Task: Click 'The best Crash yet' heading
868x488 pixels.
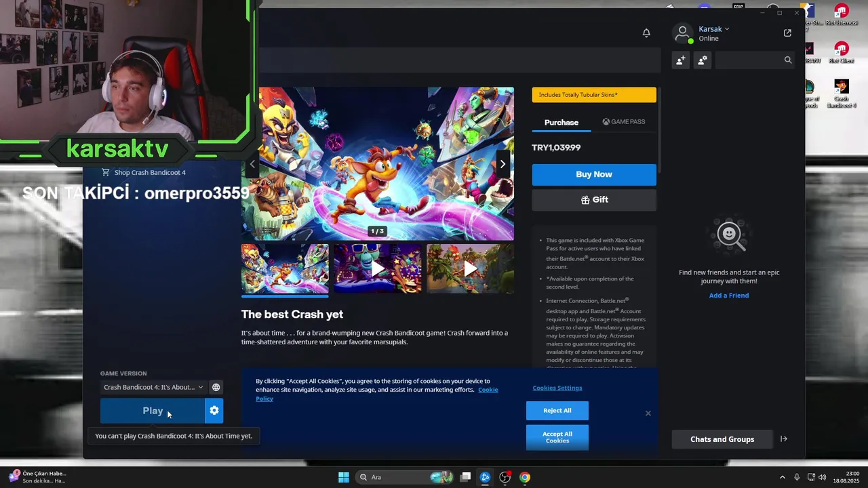Action: click(292, 314)
